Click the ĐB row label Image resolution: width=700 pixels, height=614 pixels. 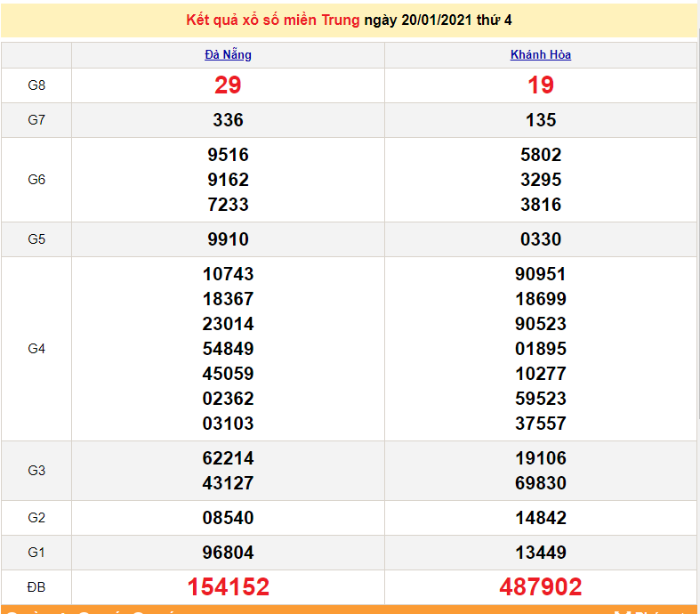36,587
